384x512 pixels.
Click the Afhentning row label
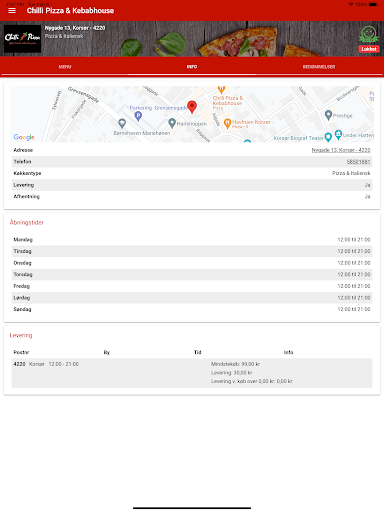[26, 197]
